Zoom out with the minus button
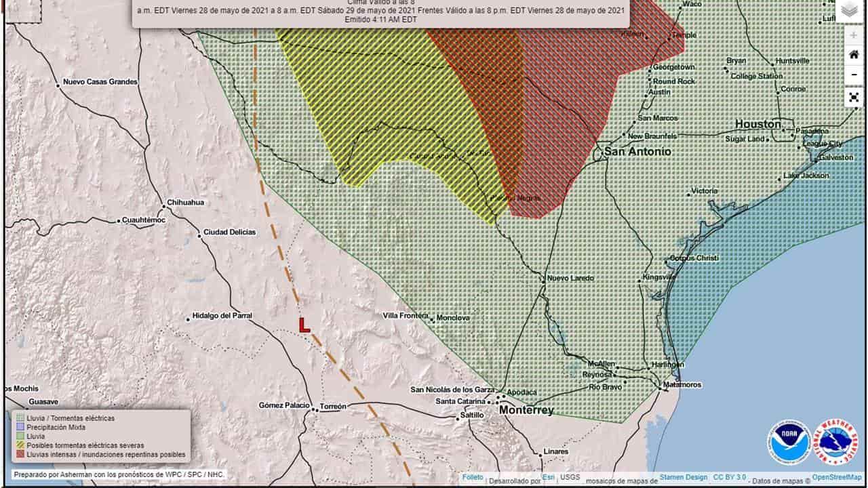Image resolution: width=868 pixels, height=488 pixels. click(854, 74)
